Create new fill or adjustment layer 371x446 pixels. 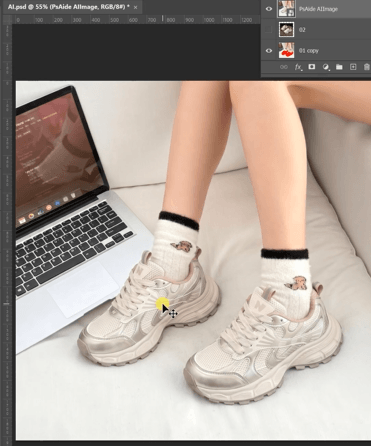tap(326, 67)
